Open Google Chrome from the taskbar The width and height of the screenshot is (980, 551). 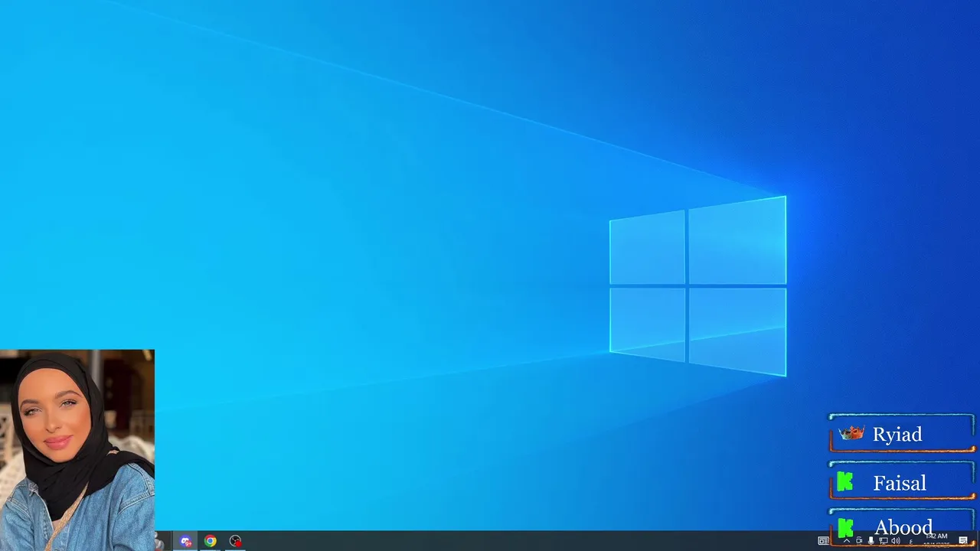(x=210, y=541)
